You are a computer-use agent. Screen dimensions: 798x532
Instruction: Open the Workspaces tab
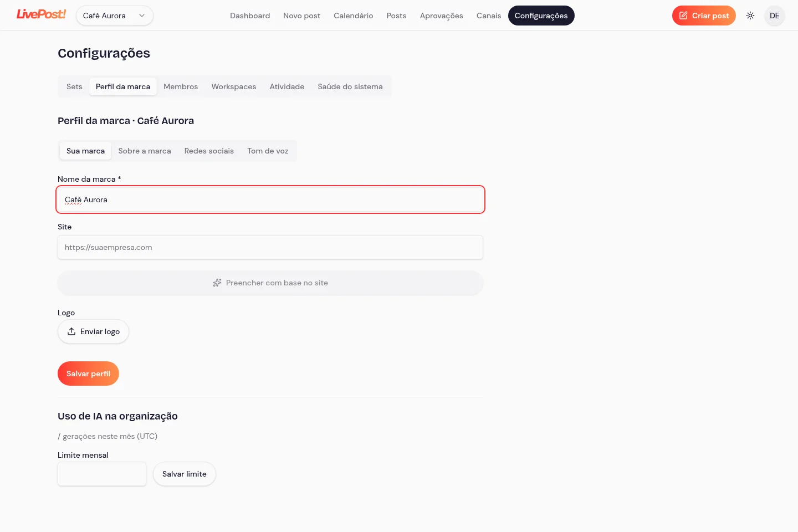coord(234,86)
